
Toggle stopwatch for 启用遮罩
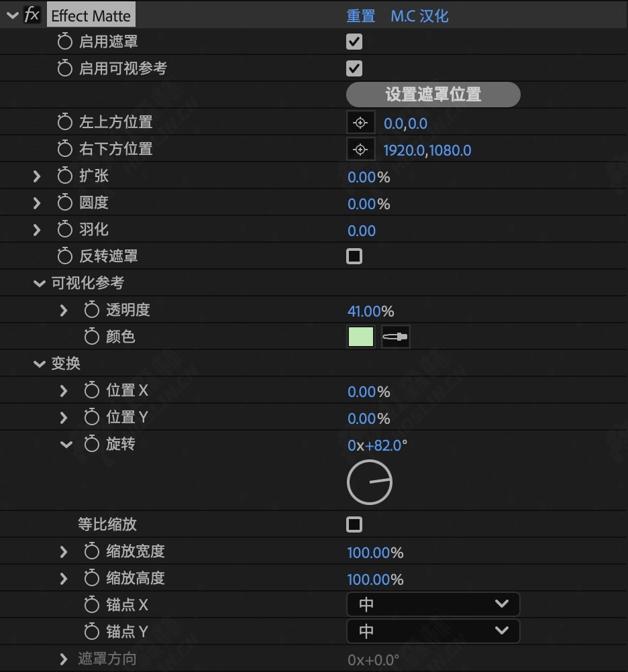[x=64, y=42]
